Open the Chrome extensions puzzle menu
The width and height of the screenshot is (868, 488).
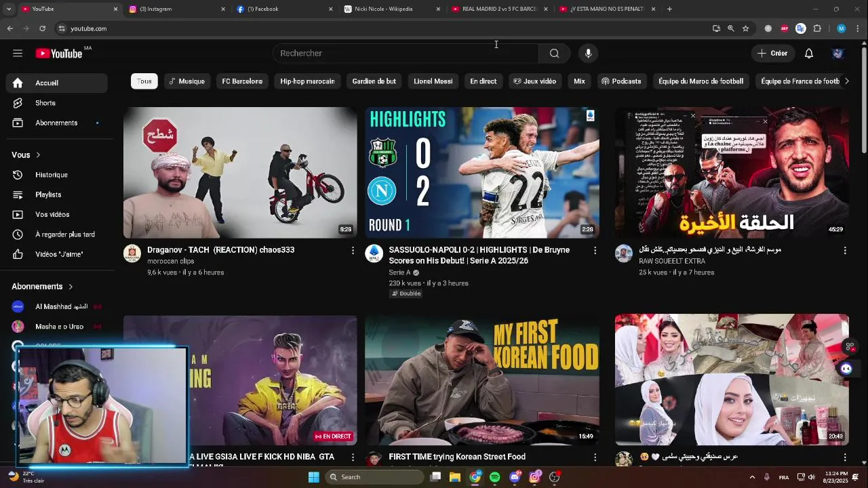click(x=817, y=28)
